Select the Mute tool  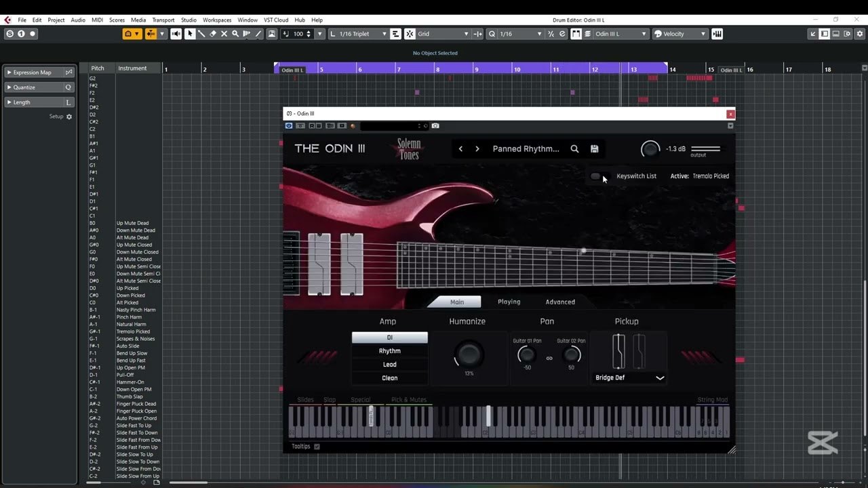tap(224, 34)
